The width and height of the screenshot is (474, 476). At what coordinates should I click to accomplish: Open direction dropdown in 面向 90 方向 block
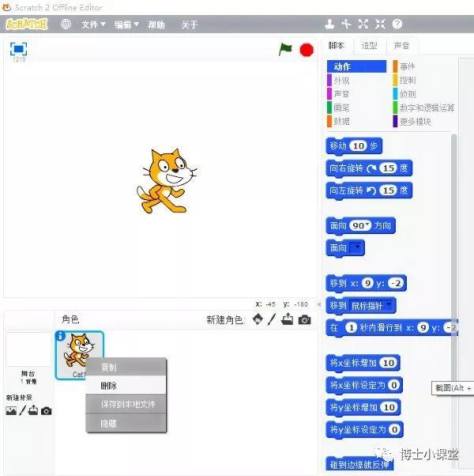(367, 225)
